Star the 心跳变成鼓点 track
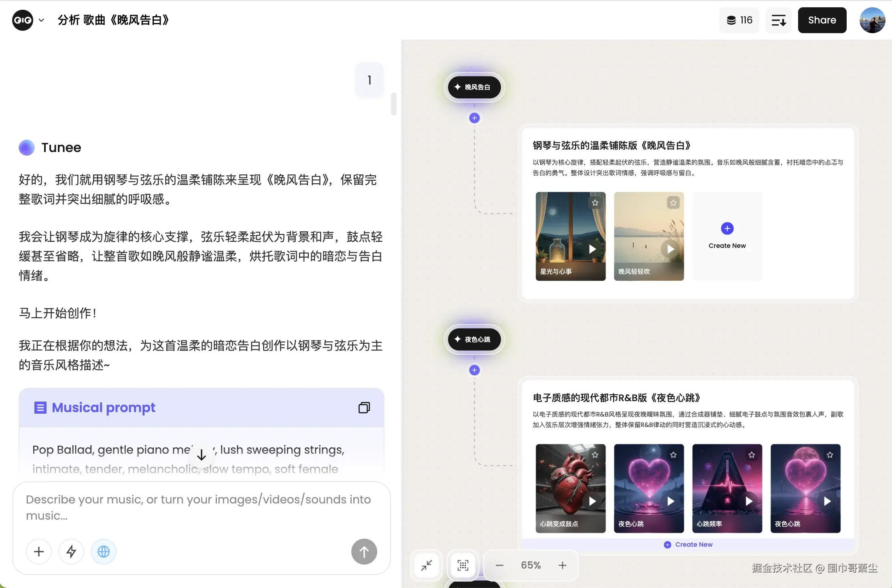892x588 pixels. pyautogui.click(x=595, y=455)
